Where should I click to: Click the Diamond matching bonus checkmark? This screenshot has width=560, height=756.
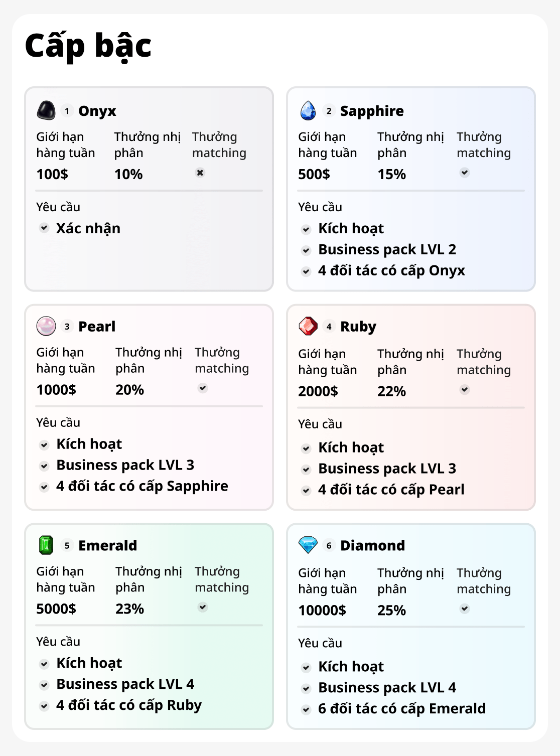tap(465, 609)
